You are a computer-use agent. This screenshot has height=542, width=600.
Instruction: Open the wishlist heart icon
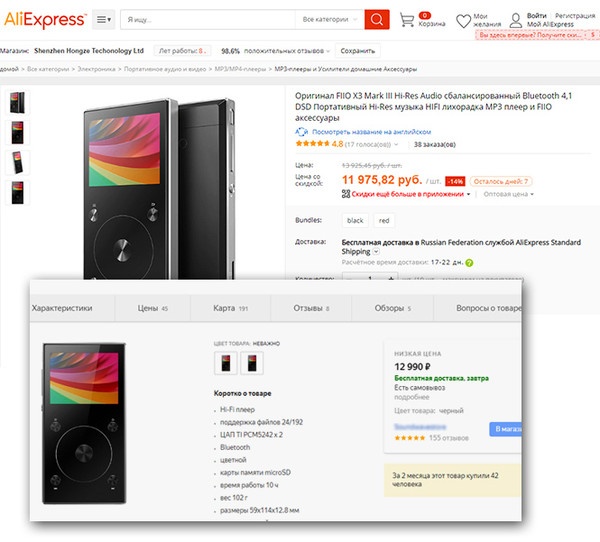463,20
